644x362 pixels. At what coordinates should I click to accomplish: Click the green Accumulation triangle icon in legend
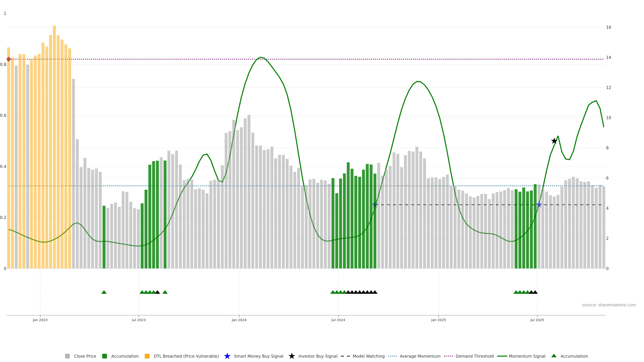pos(554,356)
